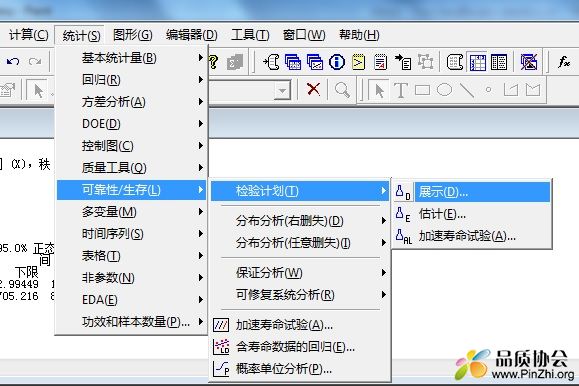Select highlighted 可靠性/生存(L) entry

[132, 190]
